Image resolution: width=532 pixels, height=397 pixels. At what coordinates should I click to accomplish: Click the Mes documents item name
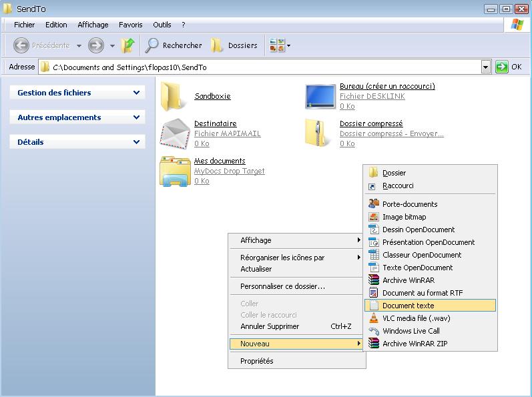coord(220,161)
